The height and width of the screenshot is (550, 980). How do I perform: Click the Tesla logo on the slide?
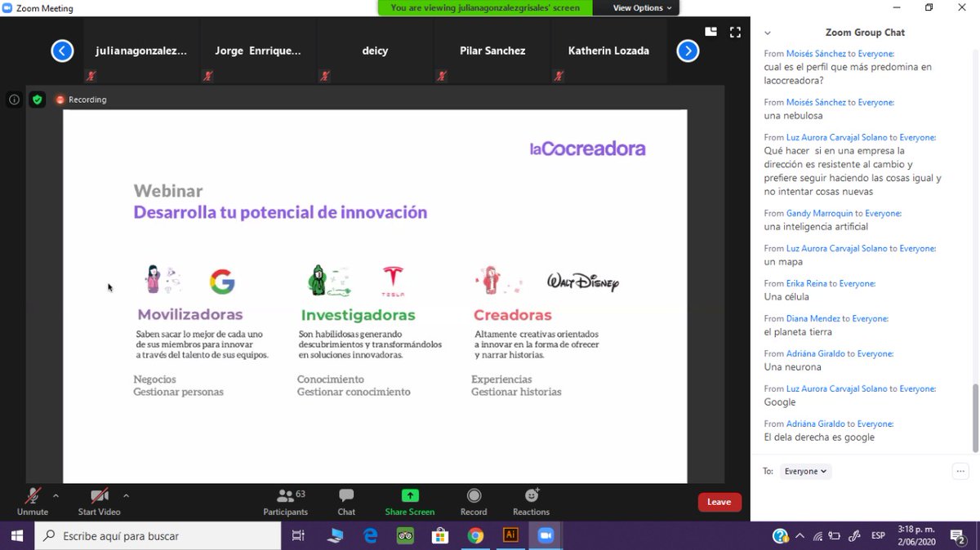click(393, 281)
